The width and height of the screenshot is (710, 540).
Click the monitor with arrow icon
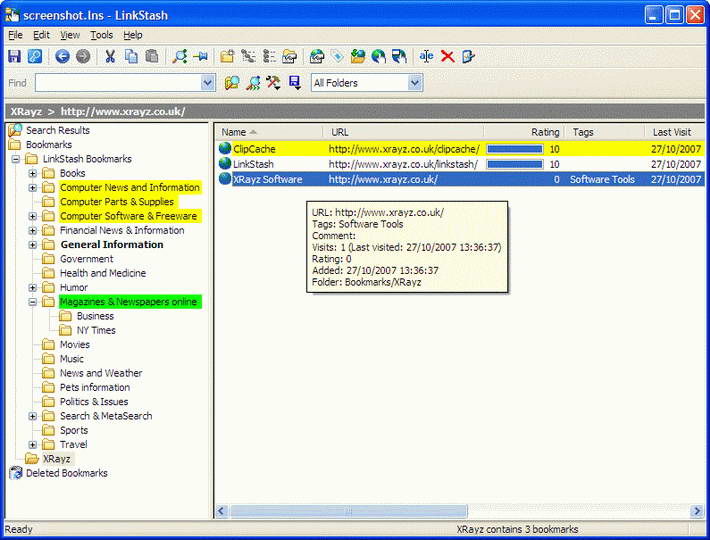point(399,57)
